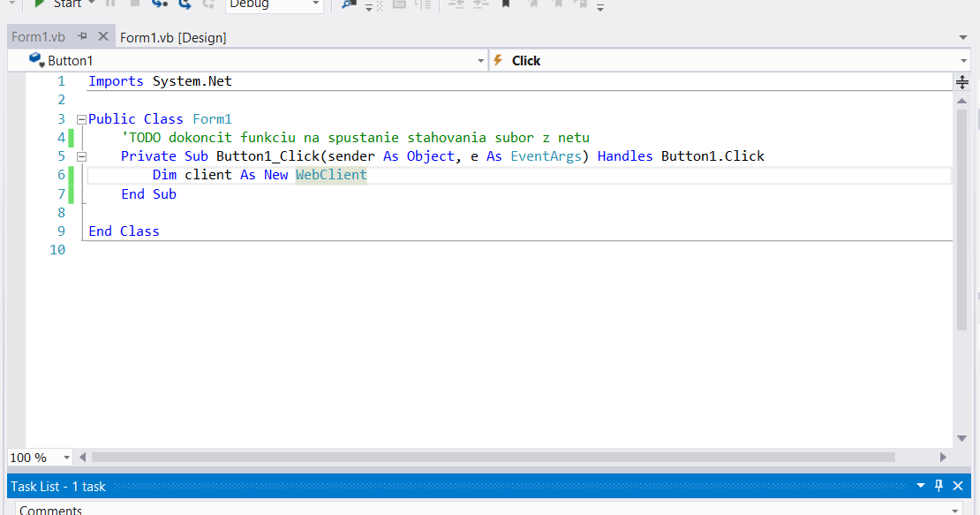Click the 'Handles' keyword

625,156
